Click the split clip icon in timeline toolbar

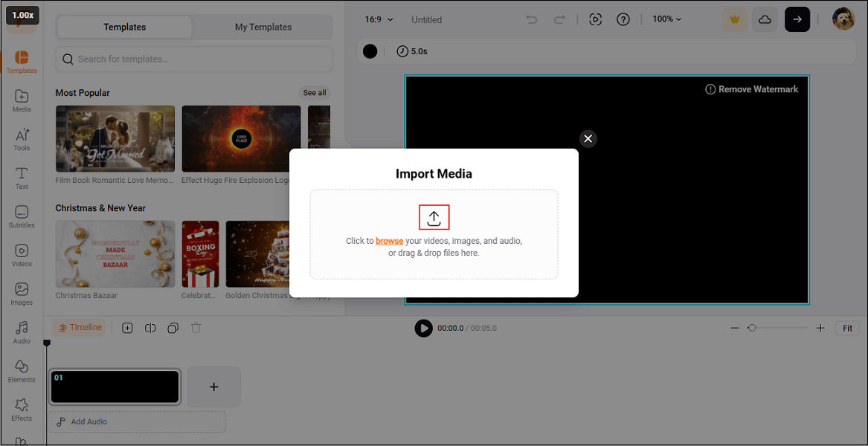150,328
